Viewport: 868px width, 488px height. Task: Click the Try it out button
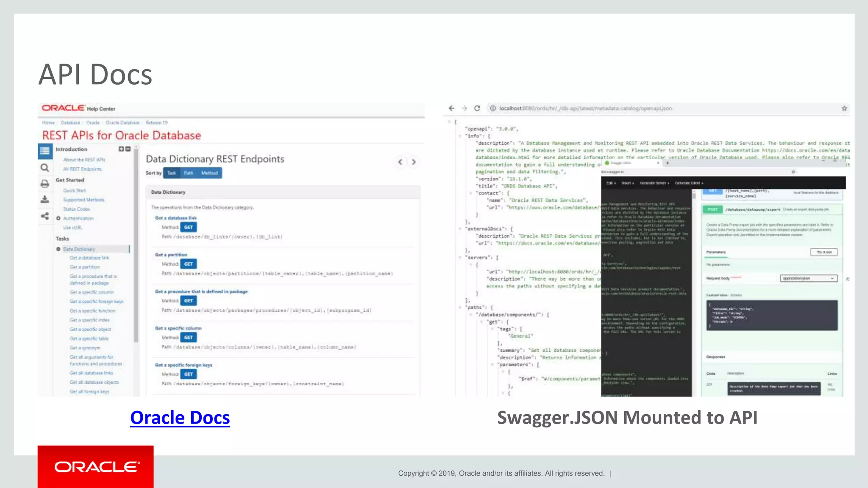coord(824,252)
